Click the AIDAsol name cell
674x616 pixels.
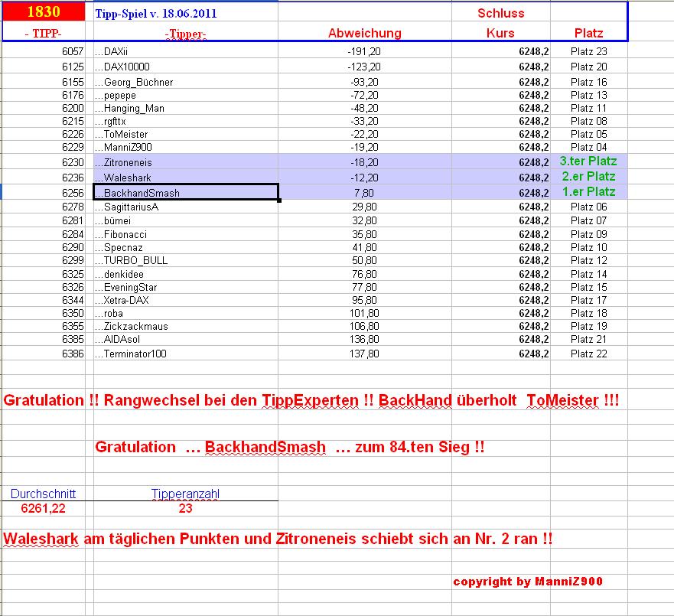[x=186, y=339]
